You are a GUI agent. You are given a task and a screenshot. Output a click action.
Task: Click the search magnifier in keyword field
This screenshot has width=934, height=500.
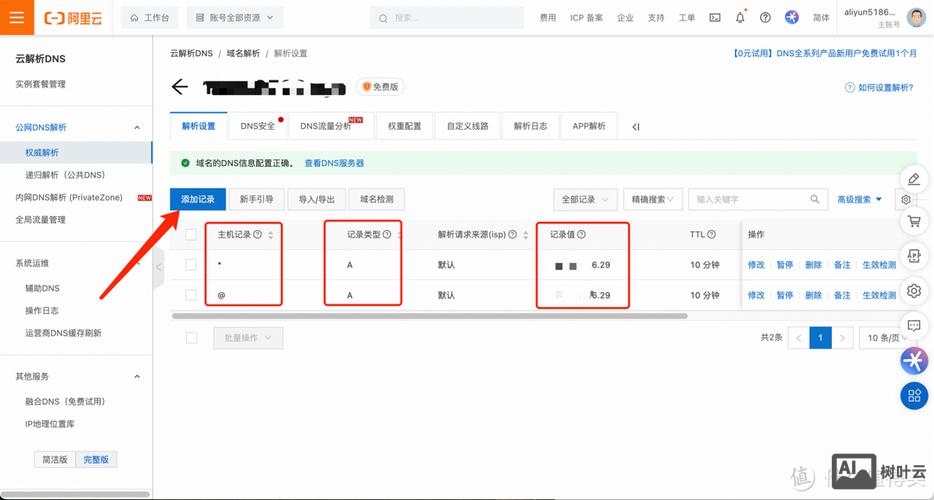coord(814,199)
